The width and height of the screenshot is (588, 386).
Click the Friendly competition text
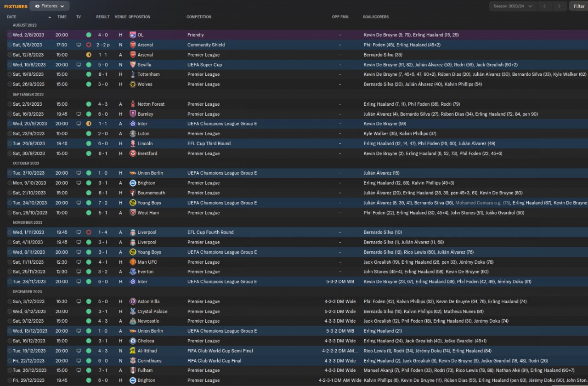point(196,35)
